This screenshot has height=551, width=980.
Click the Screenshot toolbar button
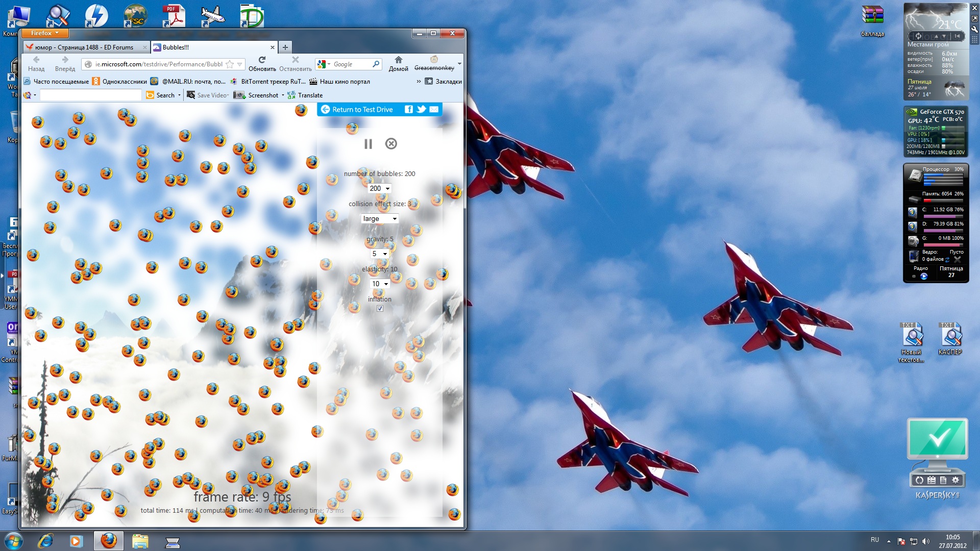tap(256, 95)
